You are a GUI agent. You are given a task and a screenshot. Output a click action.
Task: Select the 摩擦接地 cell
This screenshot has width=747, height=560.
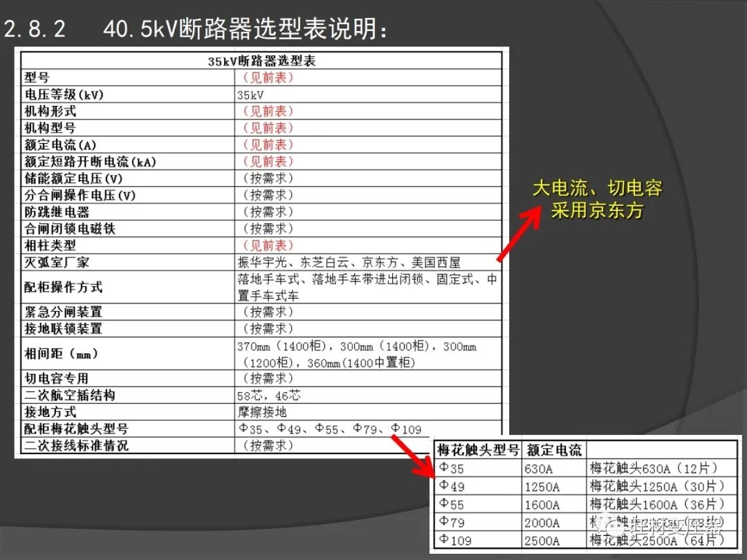tap(261, 412)
